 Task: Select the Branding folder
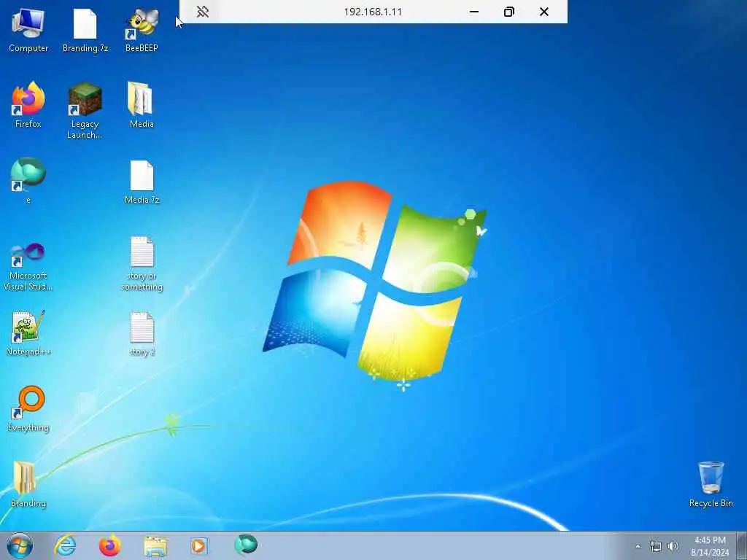pyautogui.click(x=28, y=485)
